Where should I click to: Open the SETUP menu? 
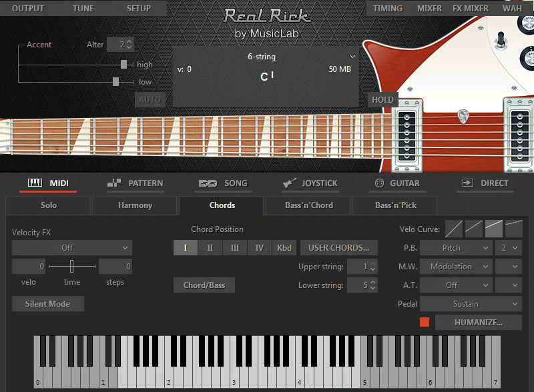(x=139, y=8)
